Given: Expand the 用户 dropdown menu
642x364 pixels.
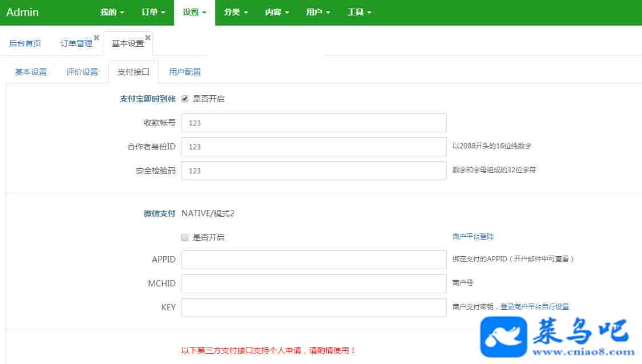Looking at the screenshot, I should tap(318, 12).
